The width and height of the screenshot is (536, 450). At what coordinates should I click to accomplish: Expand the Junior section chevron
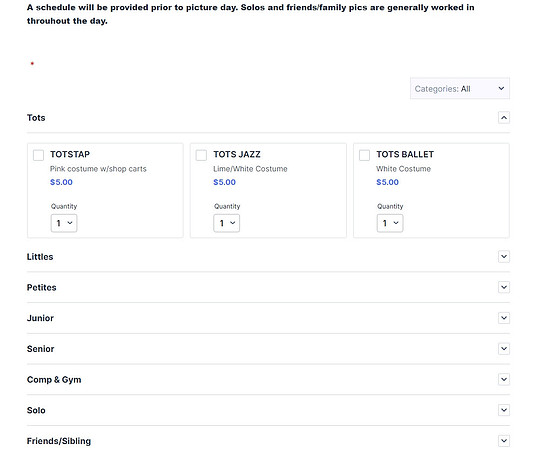coord(504,318)
